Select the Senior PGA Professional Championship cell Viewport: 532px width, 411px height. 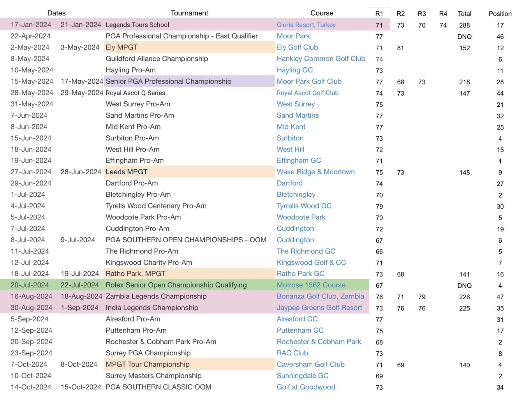190,81
